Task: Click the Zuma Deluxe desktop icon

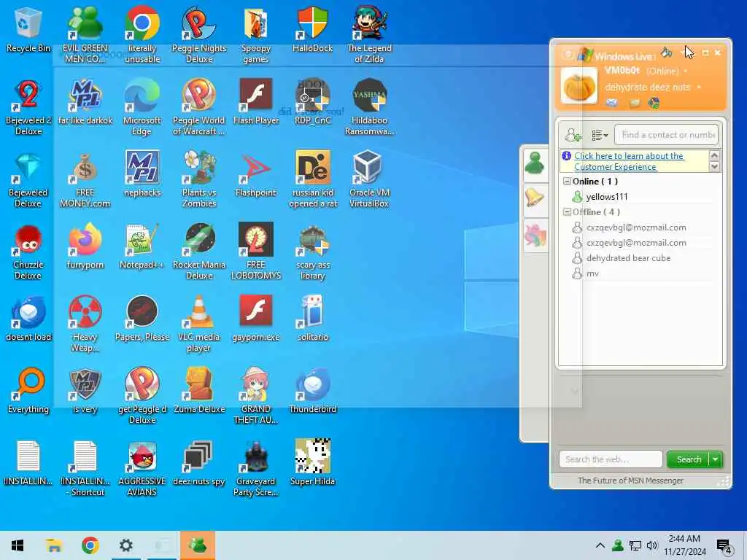Action: click(x=198, y=391)
